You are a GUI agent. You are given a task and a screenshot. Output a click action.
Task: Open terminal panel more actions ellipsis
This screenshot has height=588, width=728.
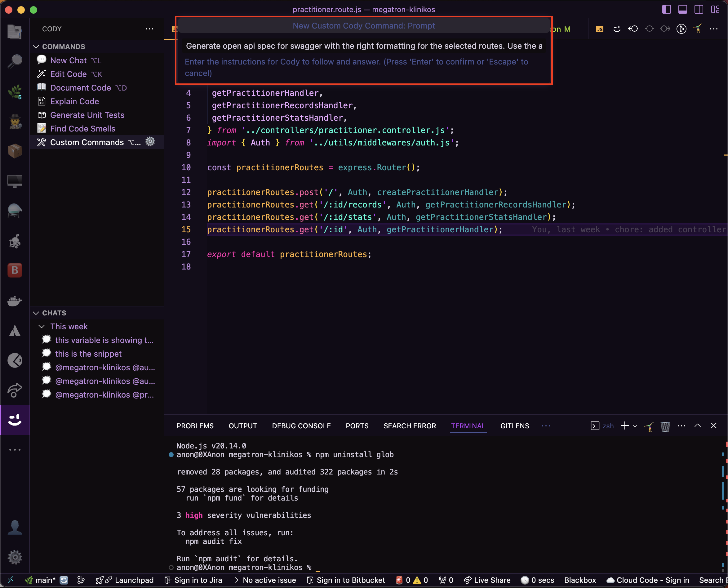[x=681, y=426]
